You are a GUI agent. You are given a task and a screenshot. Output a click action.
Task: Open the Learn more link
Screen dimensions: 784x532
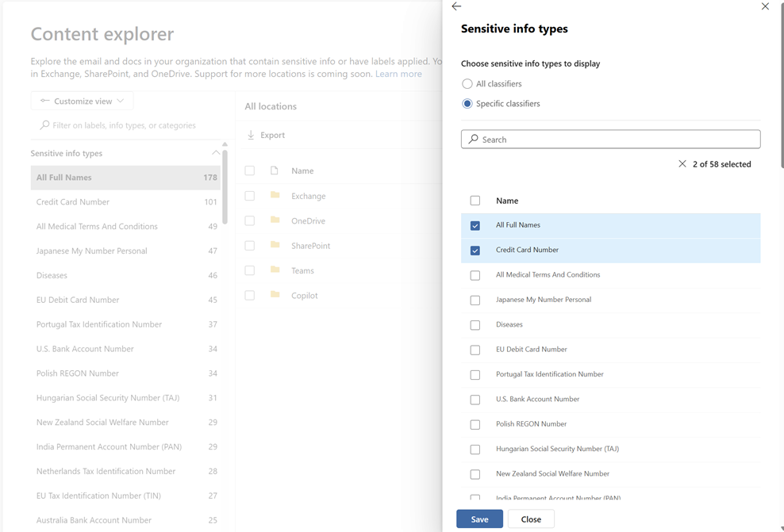[398, 73]
